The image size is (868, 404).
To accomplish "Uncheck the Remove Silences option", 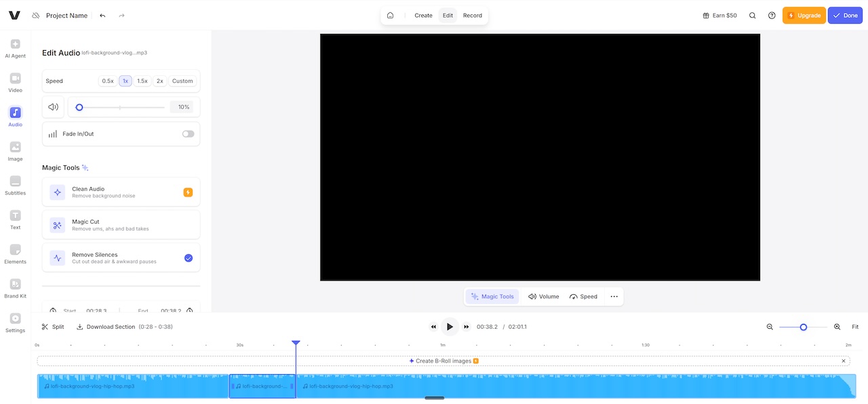I will [x=189, y=258].
